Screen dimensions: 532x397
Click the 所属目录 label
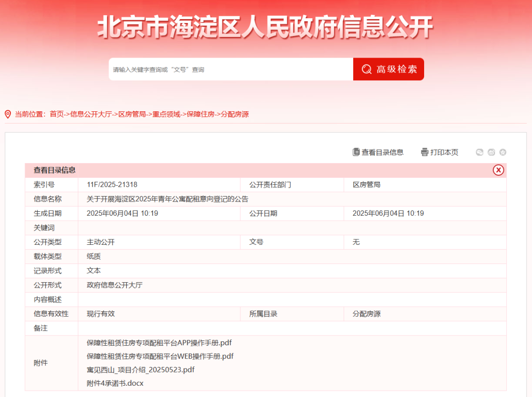(263, 314)
